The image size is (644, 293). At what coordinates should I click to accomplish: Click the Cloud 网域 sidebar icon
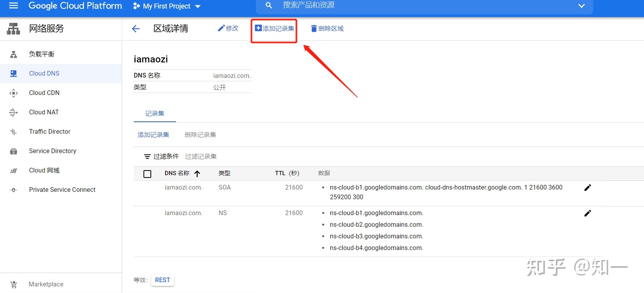pos(14,171)
